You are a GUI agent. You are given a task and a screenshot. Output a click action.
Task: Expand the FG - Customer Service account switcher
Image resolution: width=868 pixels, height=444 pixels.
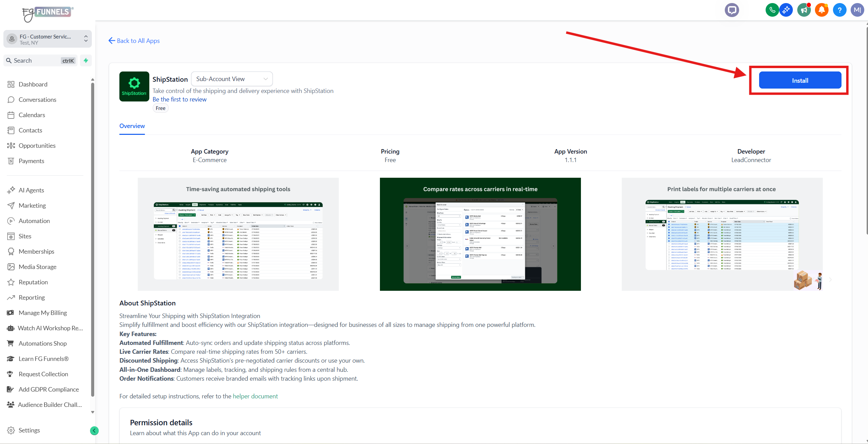pyautogui.click(x=48, y=39)
